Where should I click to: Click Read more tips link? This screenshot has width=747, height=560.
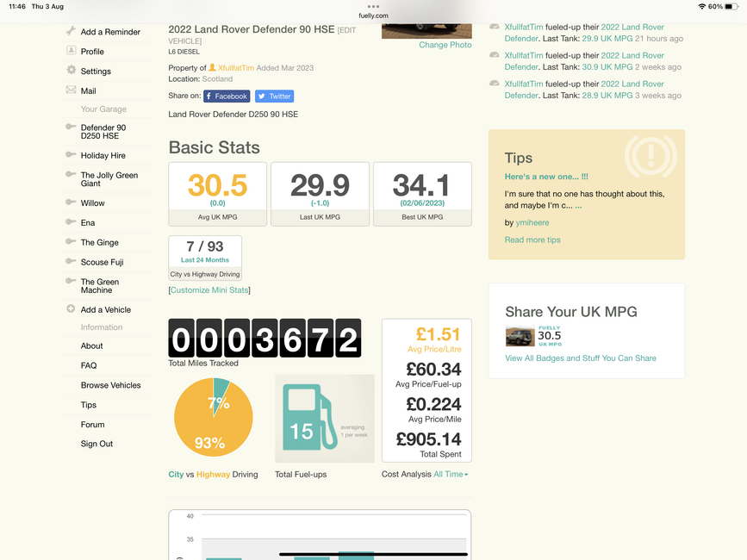[x=532, y=240]
